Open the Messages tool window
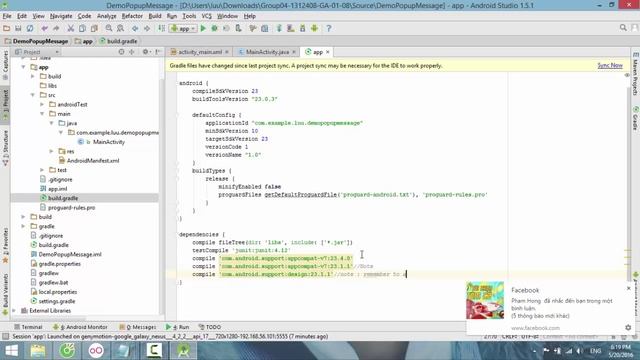The image size is (640, 360). click(x=138, y=327)
